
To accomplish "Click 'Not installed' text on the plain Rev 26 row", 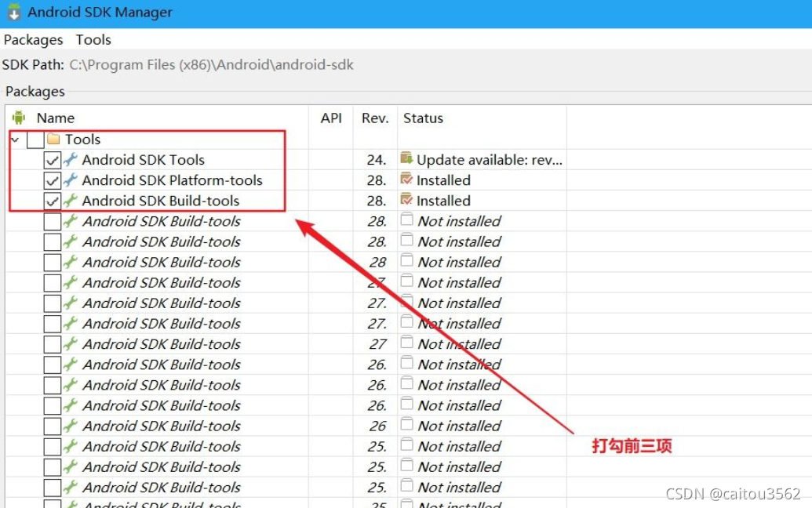I will pos(459,426).
